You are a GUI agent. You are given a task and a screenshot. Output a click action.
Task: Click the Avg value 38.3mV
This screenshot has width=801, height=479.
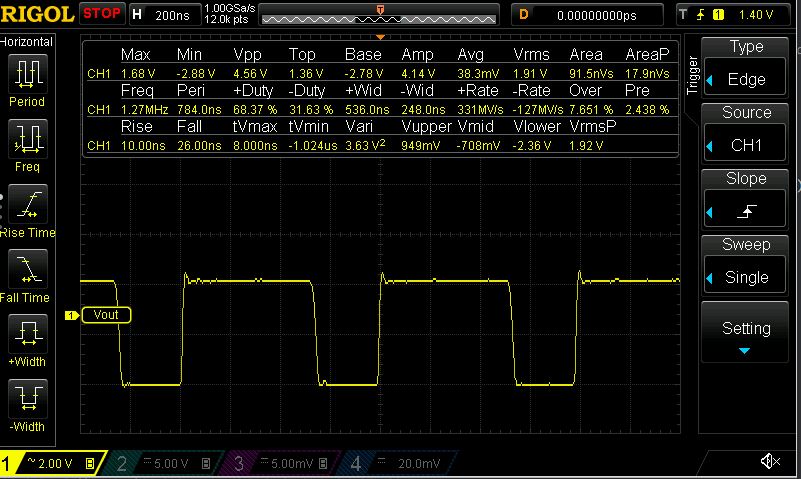click(x=478, y=74)
